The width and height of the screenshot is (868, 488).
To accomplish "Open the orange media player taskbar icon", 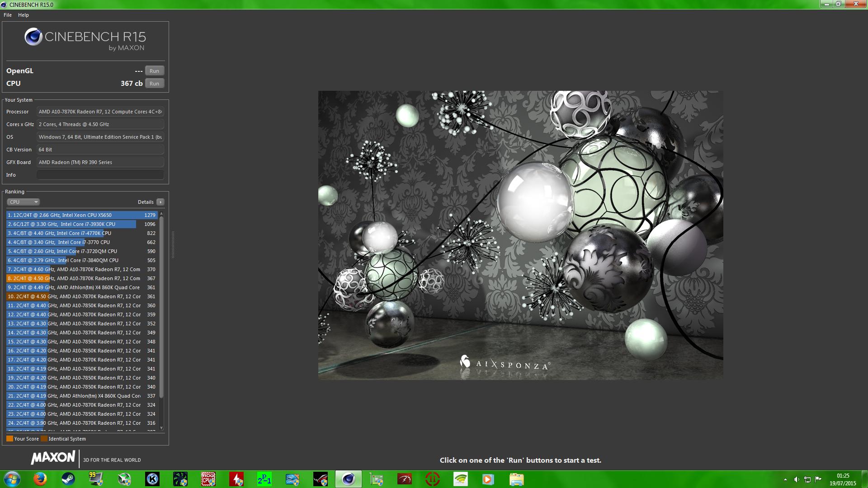I will click(489, 479).
